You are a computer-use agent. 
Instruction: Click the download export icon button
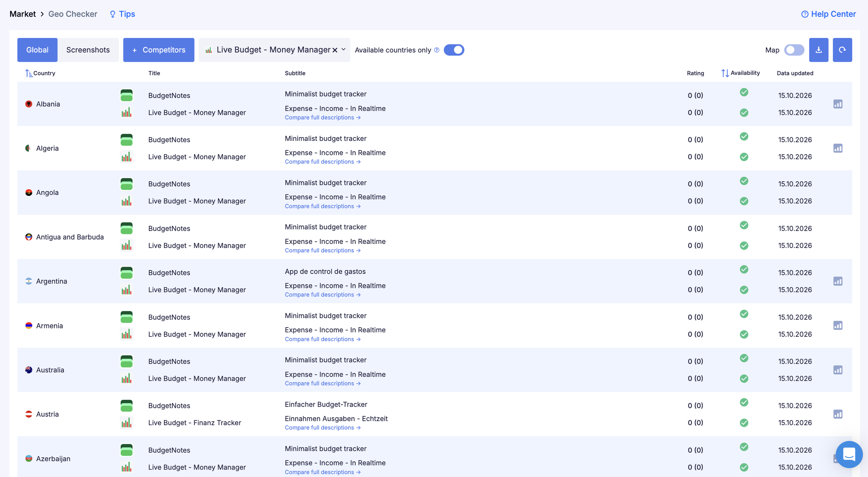[818, 50]
